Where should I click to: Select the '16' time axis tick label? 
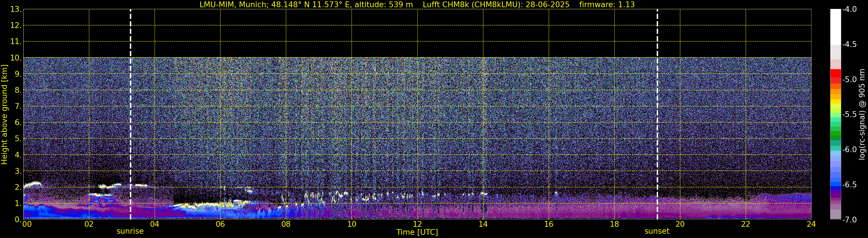coord(549,224)
